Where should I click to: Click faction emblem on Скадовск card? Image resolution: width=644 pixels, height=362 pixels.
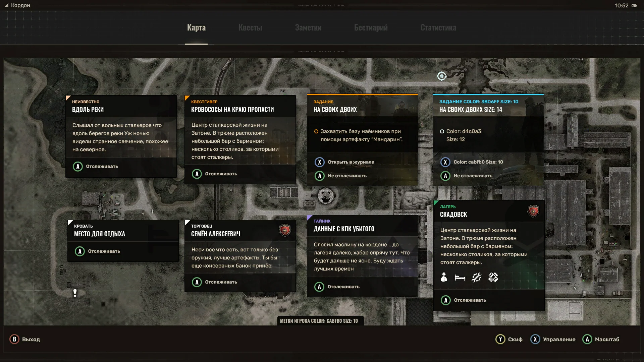click(x=533, y=211)
